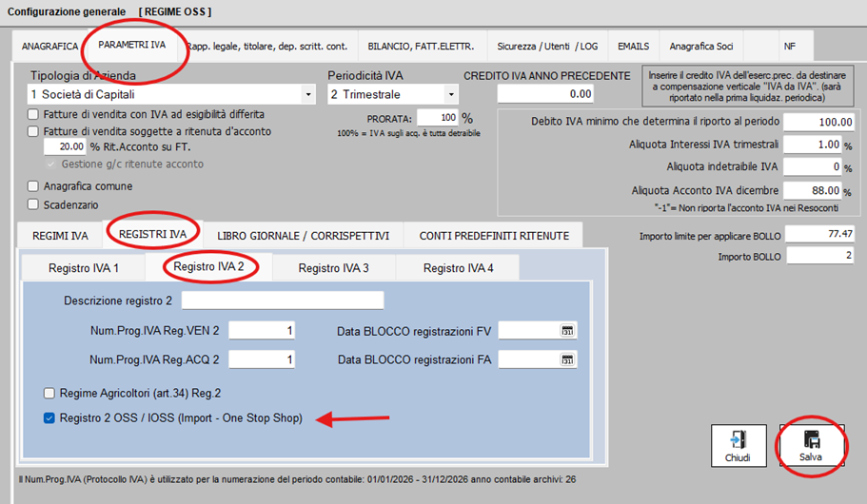Screen dimensions: 867x504
Task: Click the CREDITO IVA ANNO PRECEDENTE field
Action: [x=546, y=94]
